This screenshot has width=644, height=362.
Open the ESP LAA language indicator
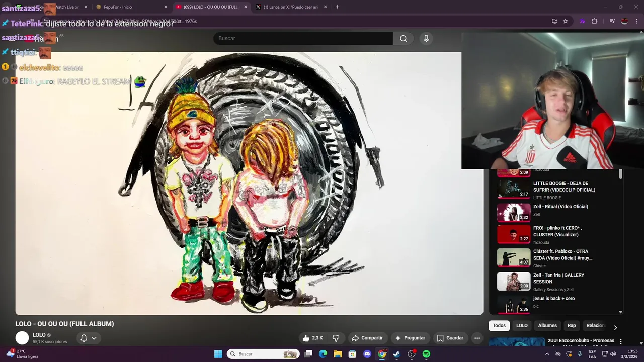(x=592, y=354)
